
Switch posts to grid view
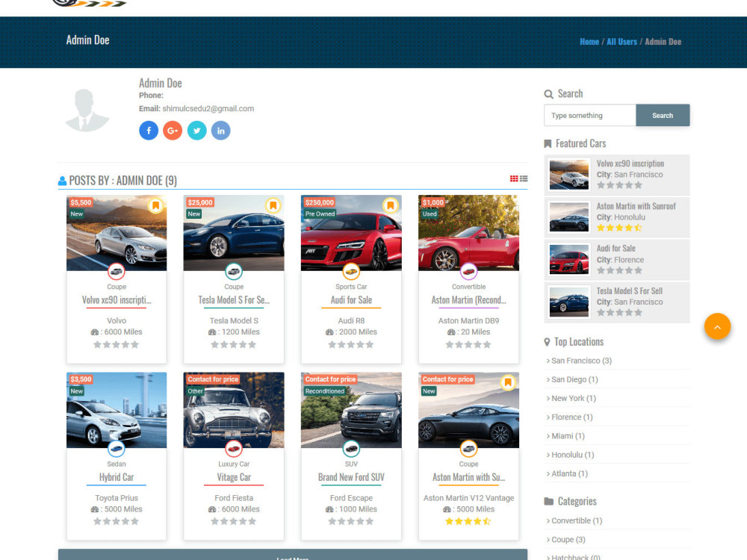point(514,178)
